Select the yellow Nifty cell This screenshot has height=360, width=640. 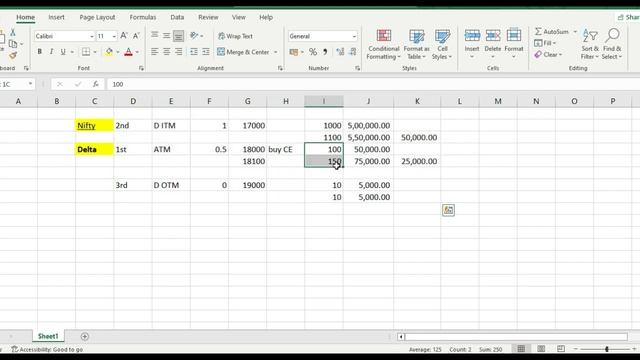pos(94,125)
